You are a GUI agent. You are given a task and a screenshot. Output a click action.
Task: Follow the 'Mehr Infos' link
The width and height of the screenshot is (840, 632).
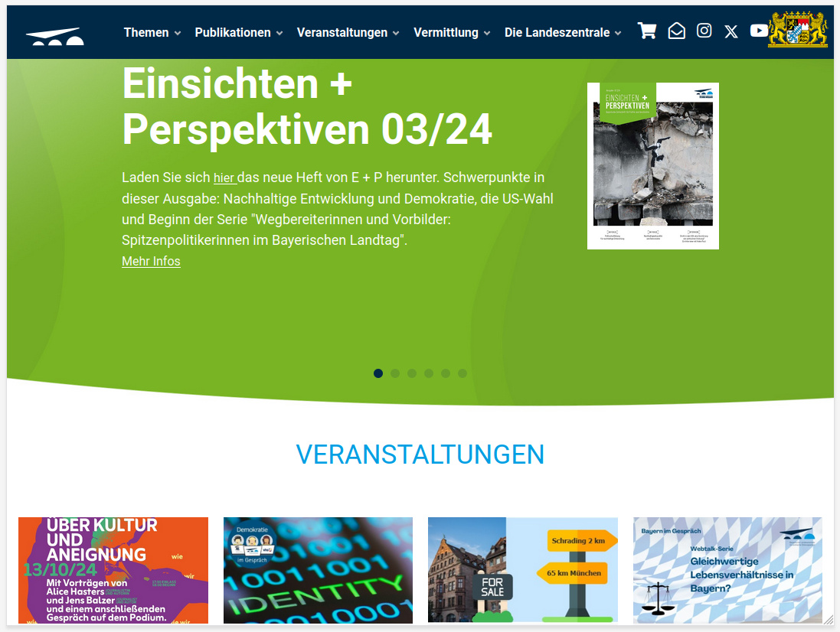click(151, 262)
